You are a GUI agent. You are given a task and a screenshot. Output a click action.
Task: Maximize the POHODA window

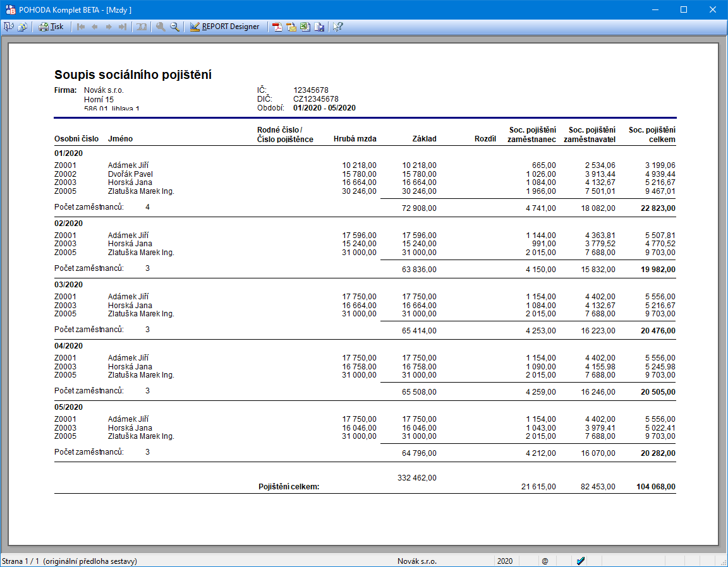683,9
